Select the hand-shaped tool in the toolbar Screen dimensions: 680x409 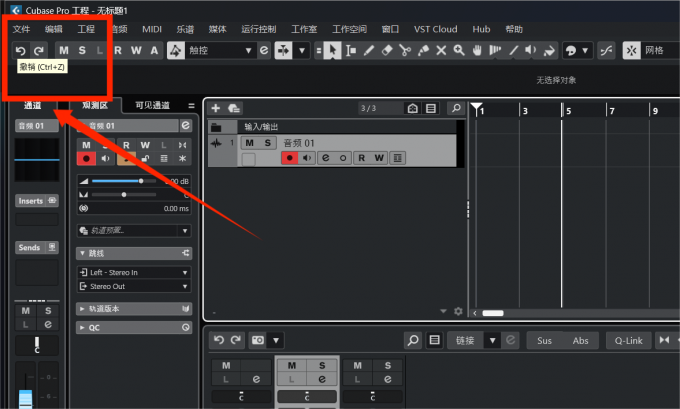pos(477,50)
